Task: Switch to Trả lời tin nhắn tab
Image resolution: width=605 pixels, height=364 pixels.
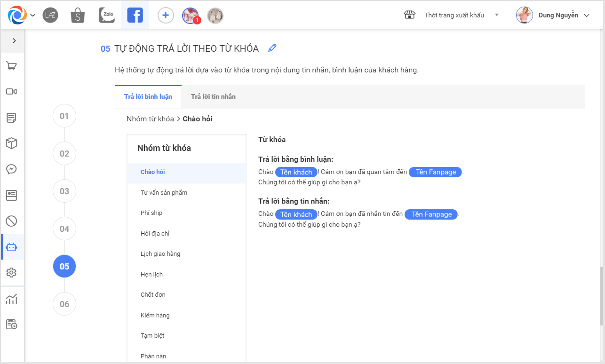Action: click(x=213, y=96)
